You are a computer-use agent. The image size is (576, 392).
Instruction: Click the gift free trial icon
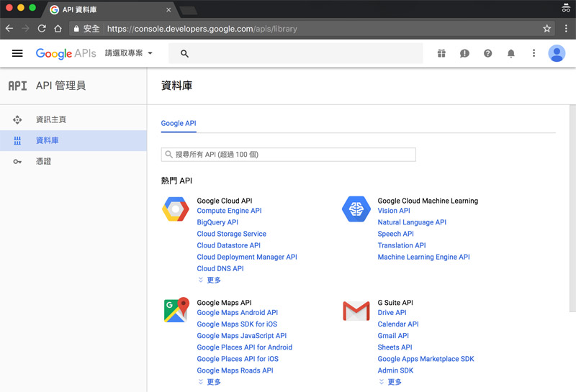pyautogui.click(x=441, y=53)
